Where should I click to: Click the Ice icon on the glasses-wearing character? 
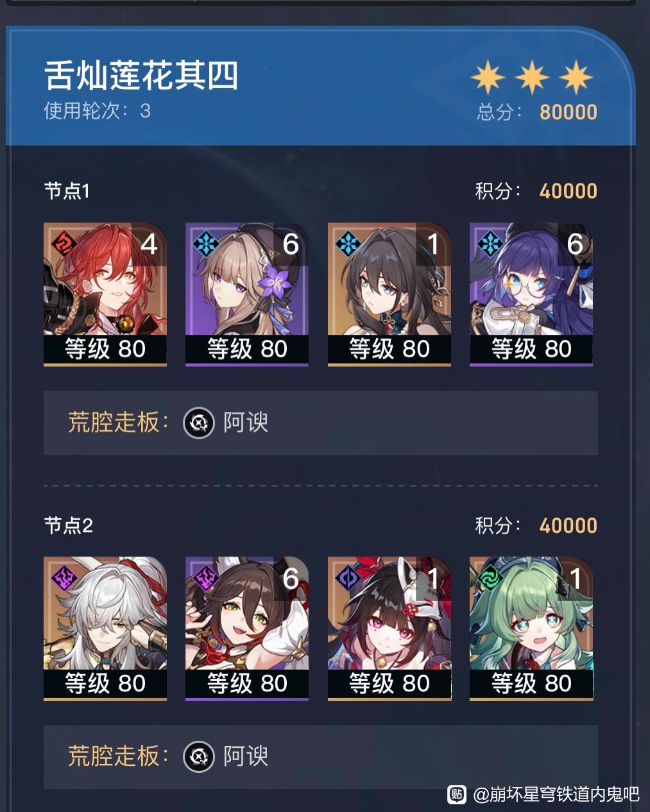pyautogui.click(x=490, y=243)
